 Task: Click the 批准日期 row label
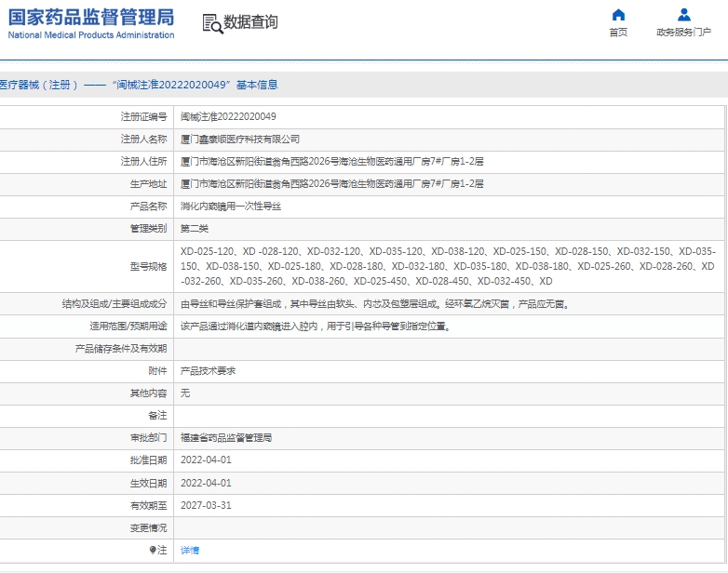(149, 460)
